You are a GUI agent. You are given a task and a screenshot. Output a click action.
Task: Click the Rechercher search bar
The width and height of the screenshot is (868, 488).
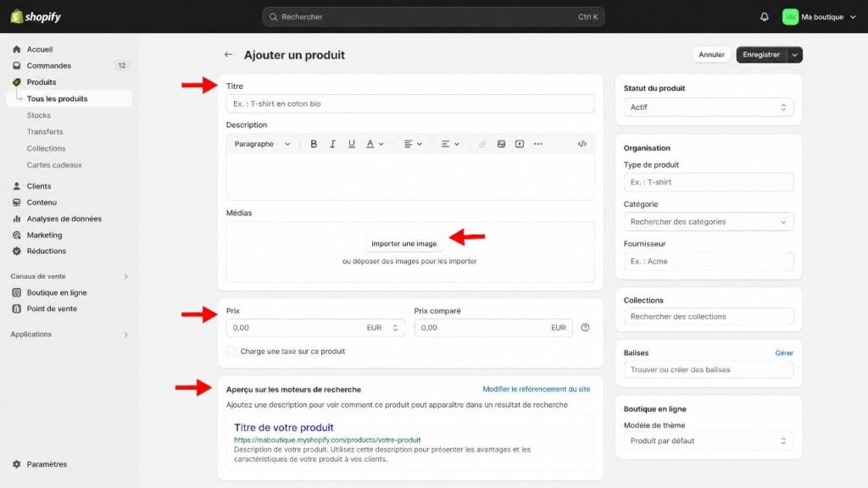coord(433,17)
